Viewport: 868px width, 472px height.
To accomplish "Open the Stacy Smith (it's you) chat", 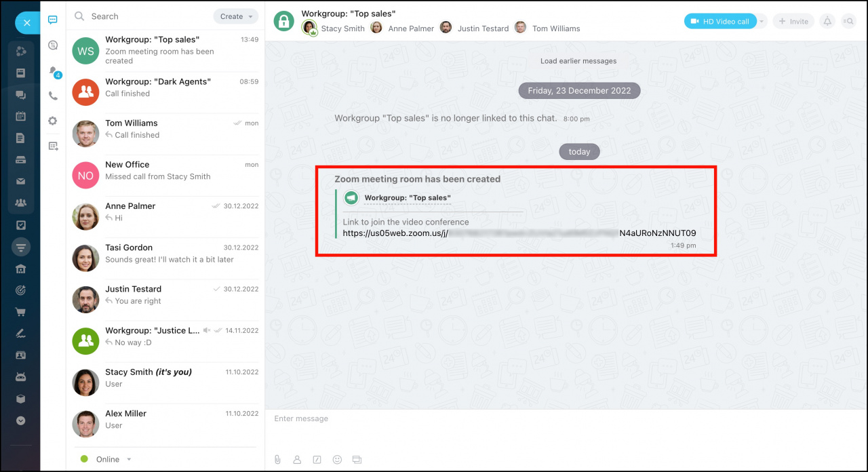I will click(x=165, y=382).
